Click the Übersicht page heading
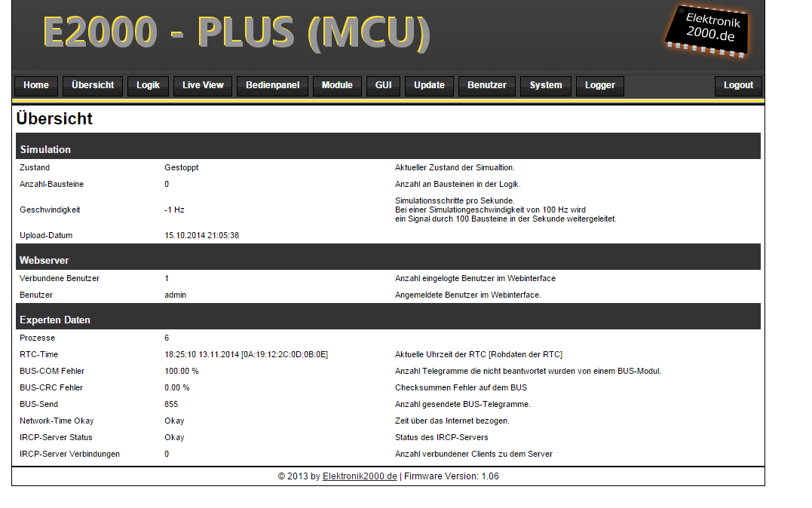 pyautogui.click(x=54, y=119)
